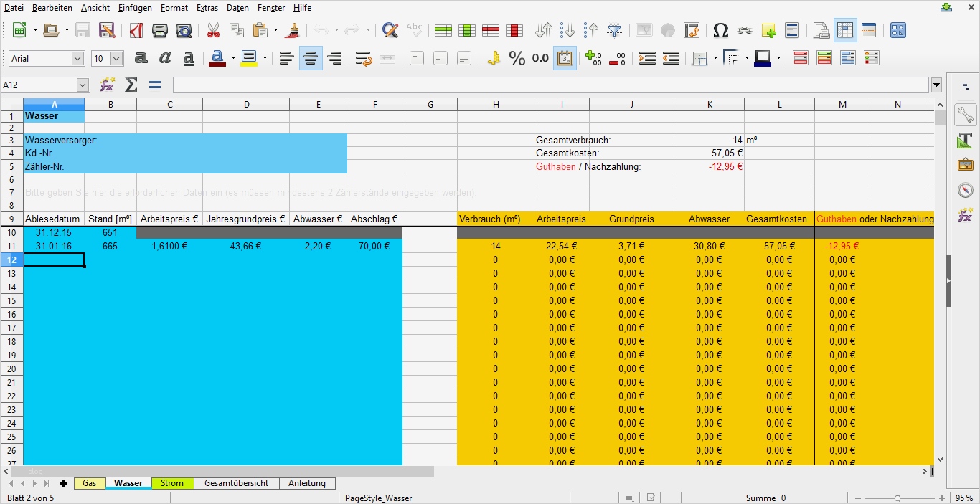
Task: Format the cell as currency
Action: 494,58
